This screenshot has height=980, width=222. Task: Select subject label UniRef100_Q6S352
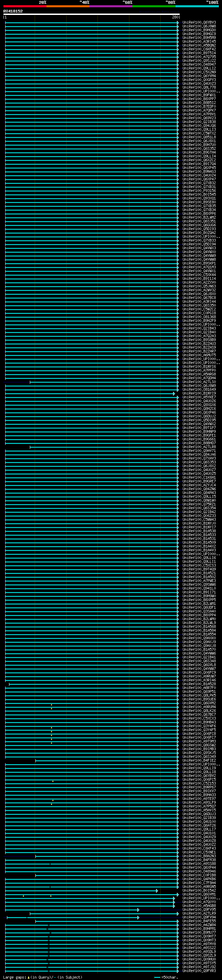pyautogui.click(x=199, y=148)
